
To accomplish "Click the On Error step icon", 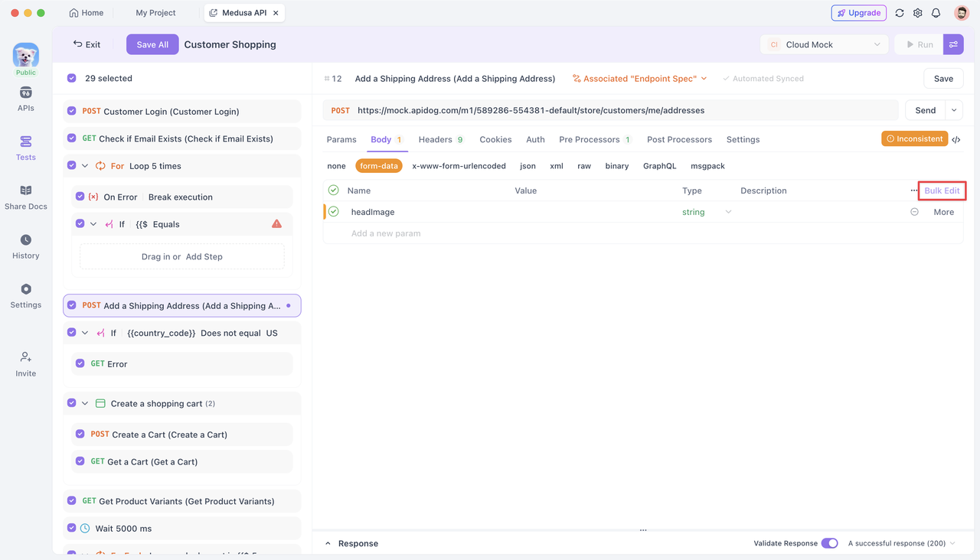I will pos(93,197).
